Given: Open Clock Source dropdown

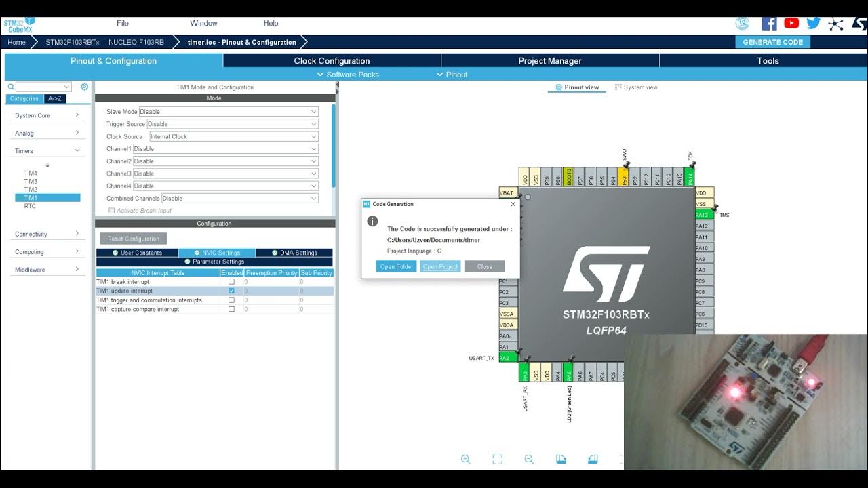Looking at the screenshot, I should (233, 136).
